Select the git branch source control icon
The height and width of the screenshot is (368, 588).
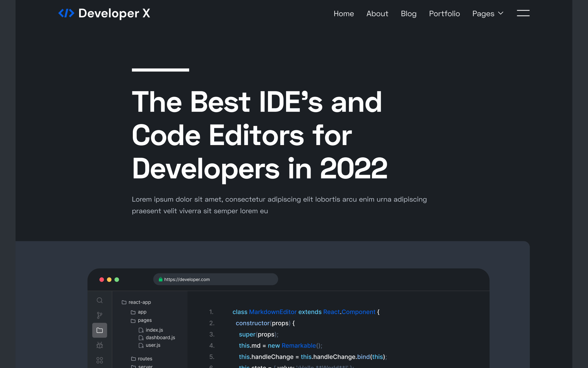tap(100, 315)
